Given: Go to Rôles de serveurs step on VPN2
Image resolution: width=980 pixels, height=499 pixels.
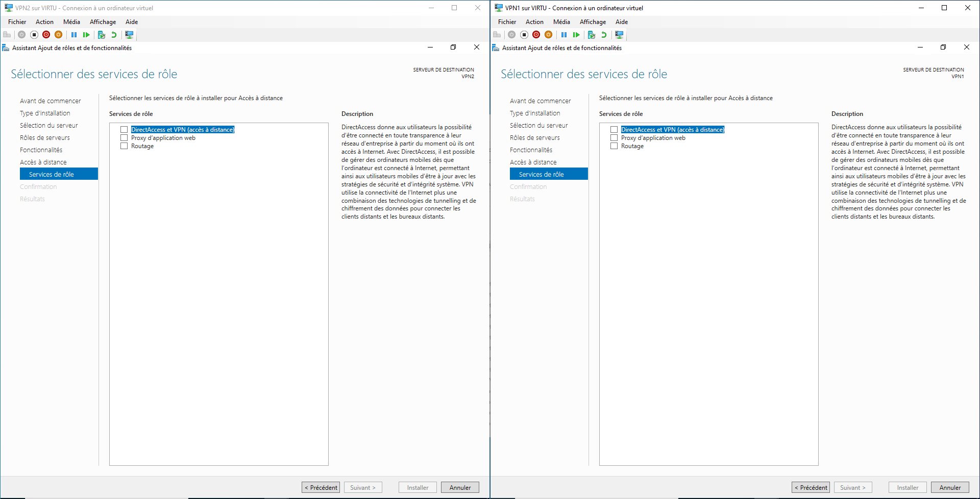Looking at the screenshot, I should click(x=45, y=138).
